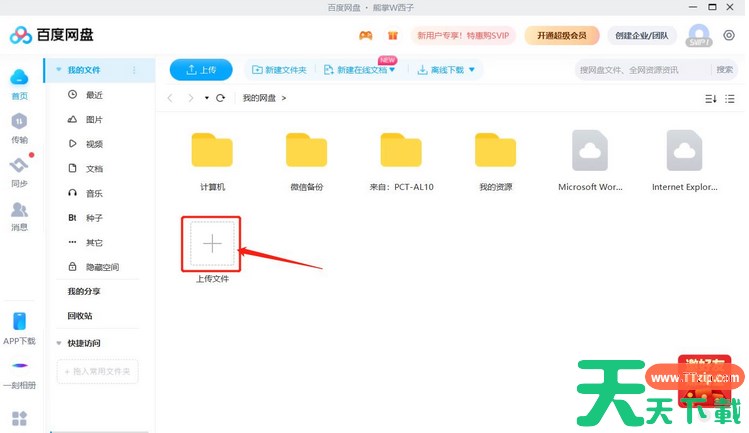Click the gift box icon in header
Image resolution: width=749 pixels, height=433 pixels.
coord(393,35)
